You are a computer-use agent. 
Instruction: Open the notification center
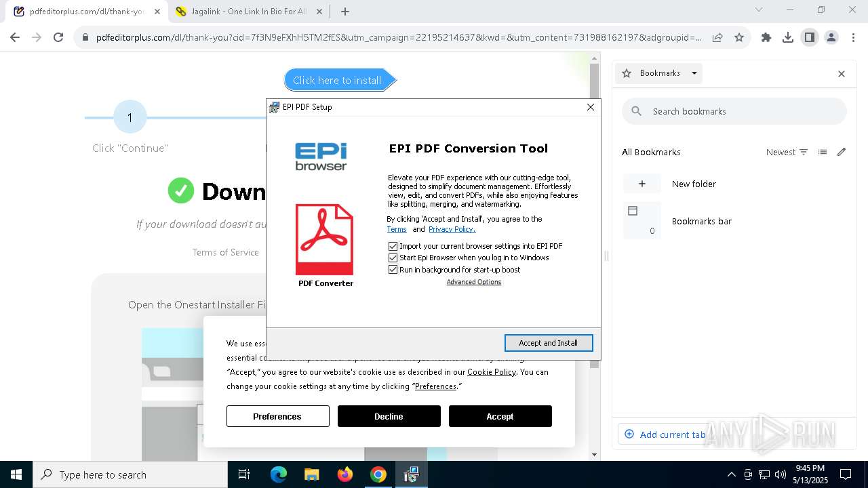click(846, 474)
